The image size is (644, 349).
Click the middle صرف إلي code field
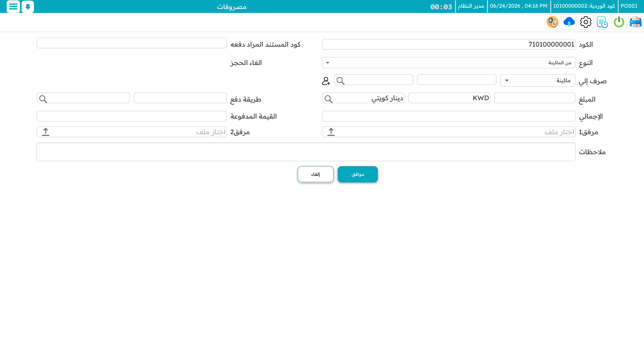tap(456, 80)
